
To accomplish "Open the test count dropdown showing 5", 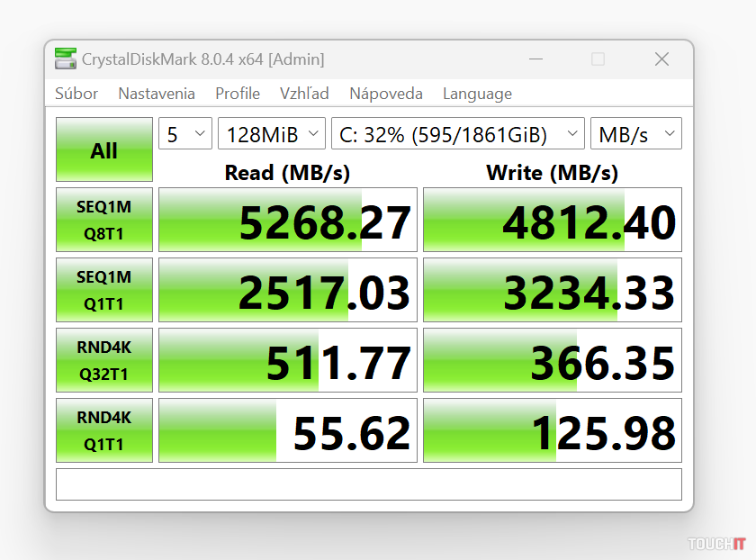I will pyautogui.click(x=185, y=134).
